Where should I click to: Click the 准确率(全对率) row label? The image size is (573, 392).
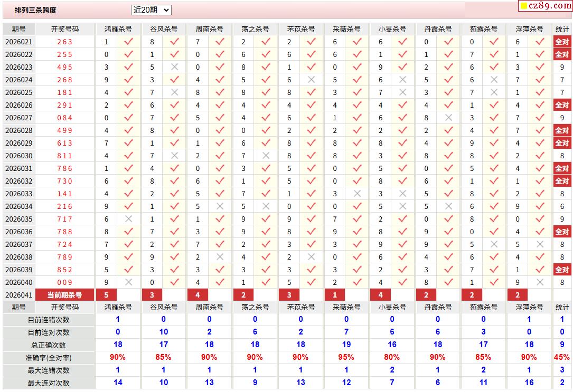click(x=49, y=358)
